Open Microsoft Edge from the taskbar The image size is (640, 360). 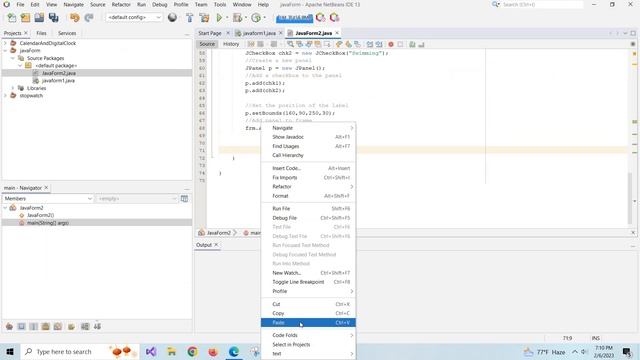234,351
